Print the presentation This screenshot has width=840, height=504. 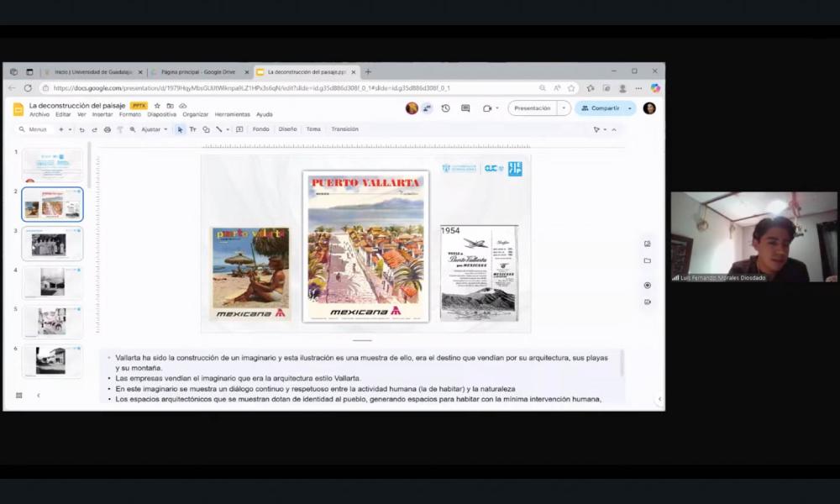click(108, 129)
